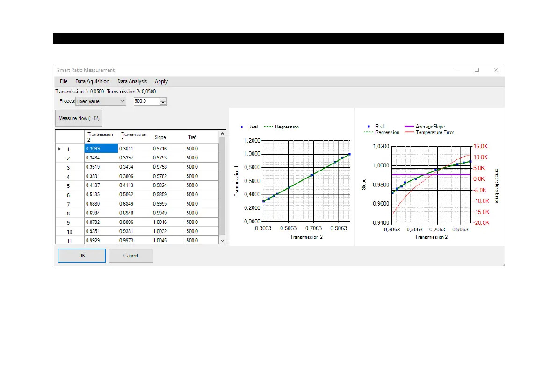Open the Data Aquisition menu

click(x=92, y=81)
